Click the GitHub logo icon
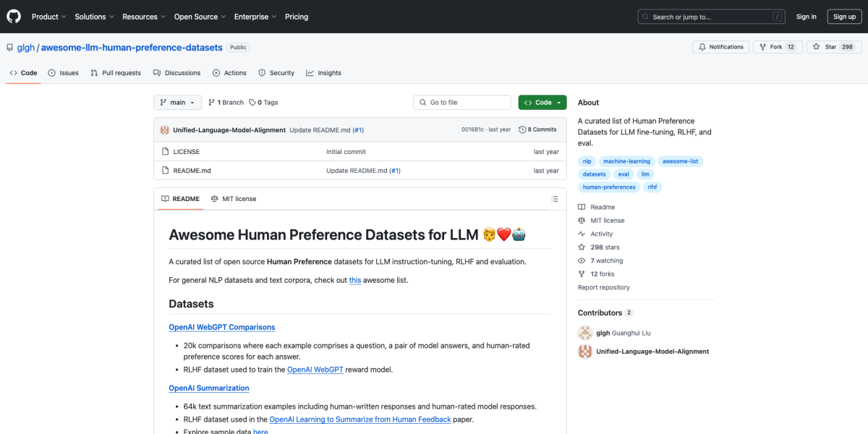Viewport: 868px width, 434px height. click(13, 16)
